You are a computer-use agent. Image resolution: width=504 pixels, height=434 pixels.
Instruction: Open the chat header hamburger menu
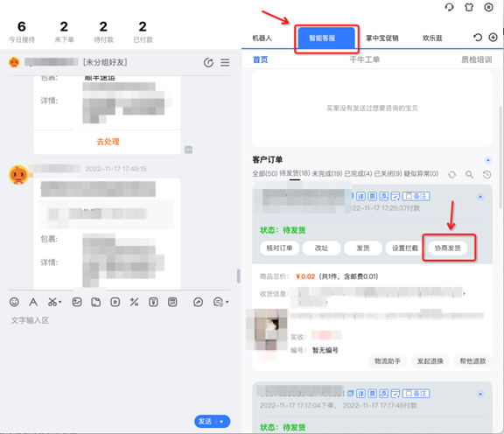click(225, 62)
